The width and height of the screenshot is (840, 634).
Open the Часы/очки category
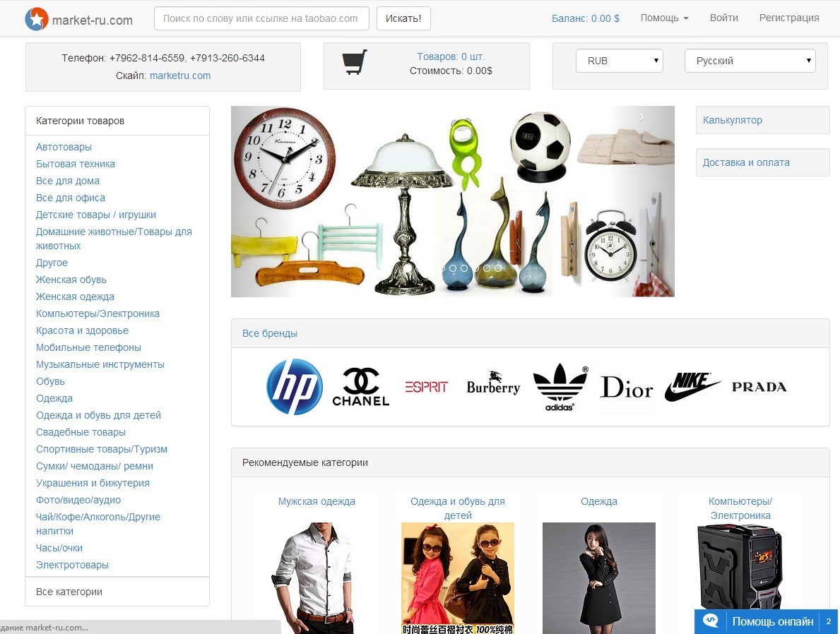click(x=59, y=549)
